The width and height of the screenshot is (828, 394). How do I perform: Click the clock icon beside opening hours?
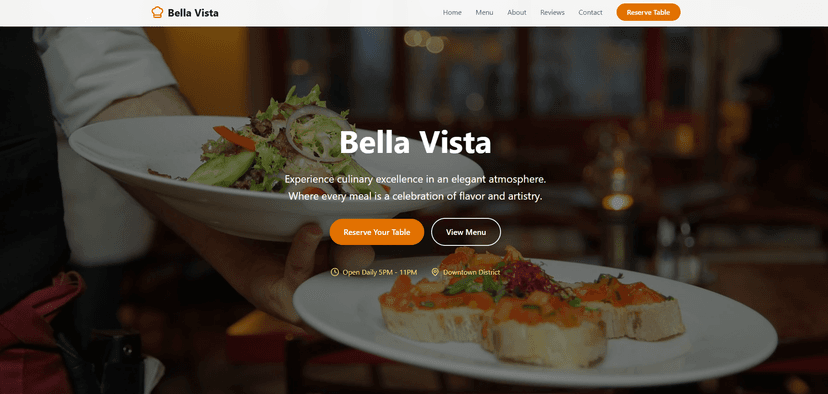335,272
